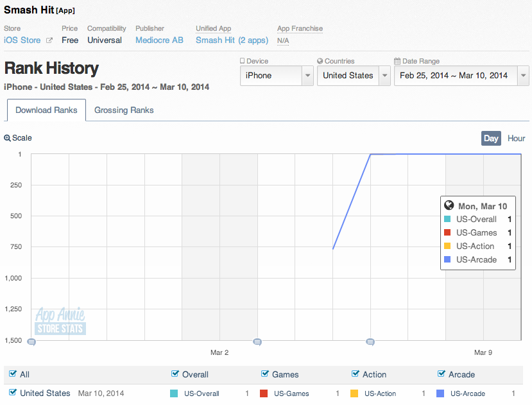Open the iOS Store external link icon
The width and height of the screenshot is (532, 405).
49,40
